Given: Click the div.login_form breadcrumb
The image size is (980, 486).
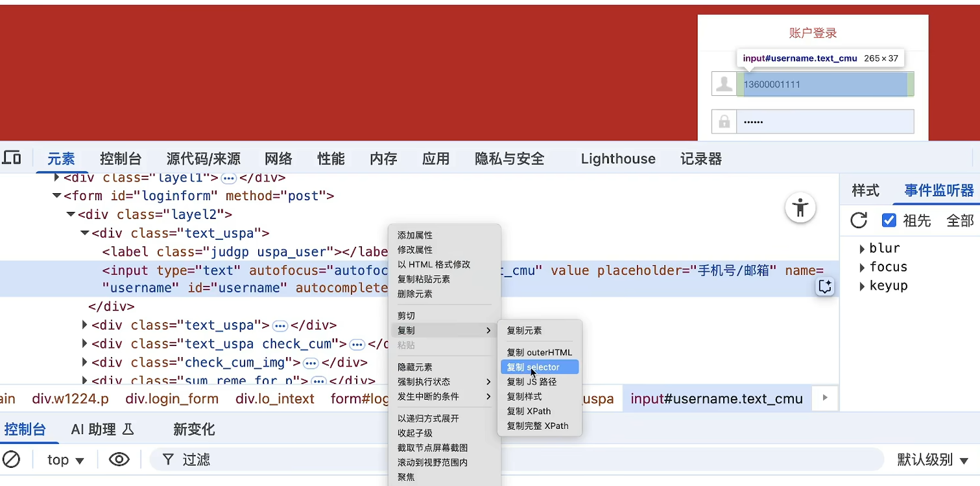Looking at the screenshot, I should point(172,399).
